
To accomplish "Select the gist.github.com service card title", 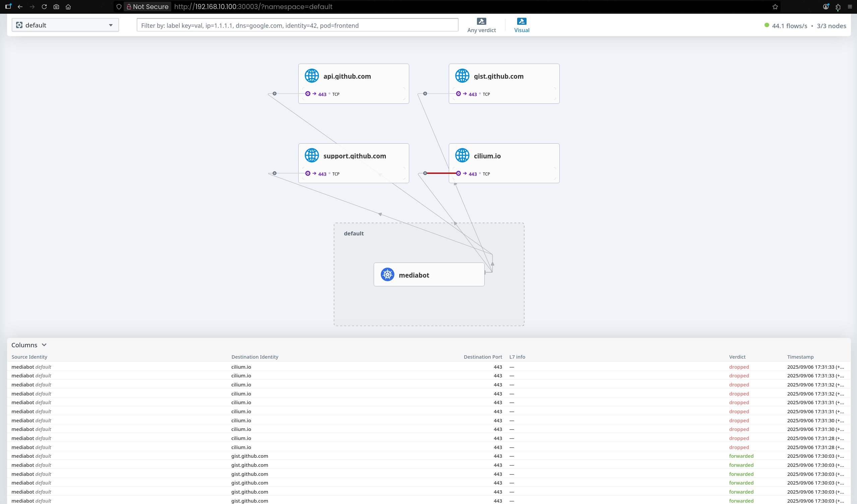I will tap(498, 76).
